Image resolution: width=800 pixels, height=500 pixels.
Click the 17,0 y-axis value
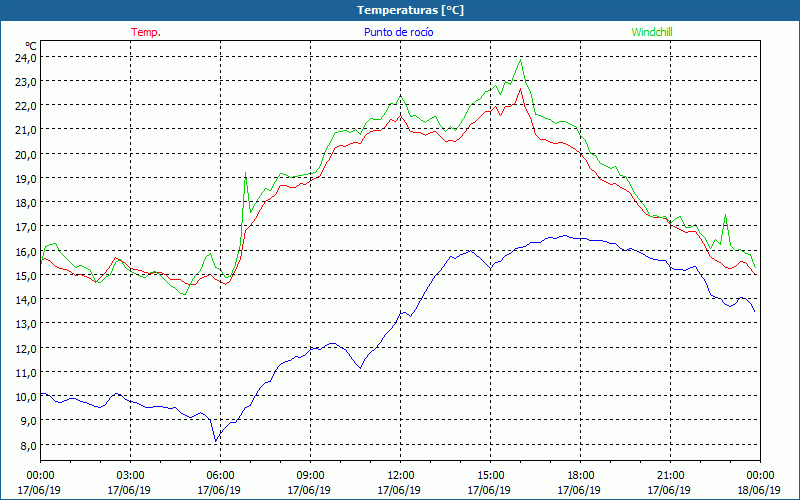[x=27, y=227]
